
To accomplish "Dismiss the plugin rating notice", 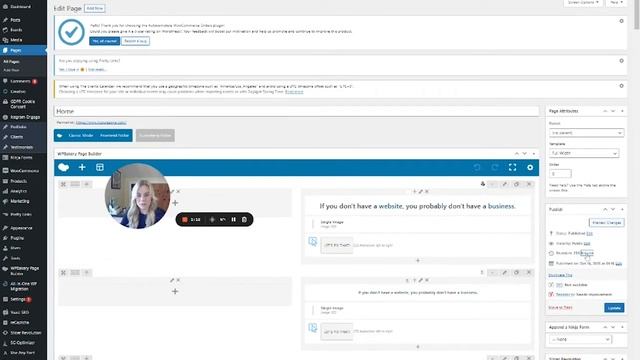I will tap(621, 21).
